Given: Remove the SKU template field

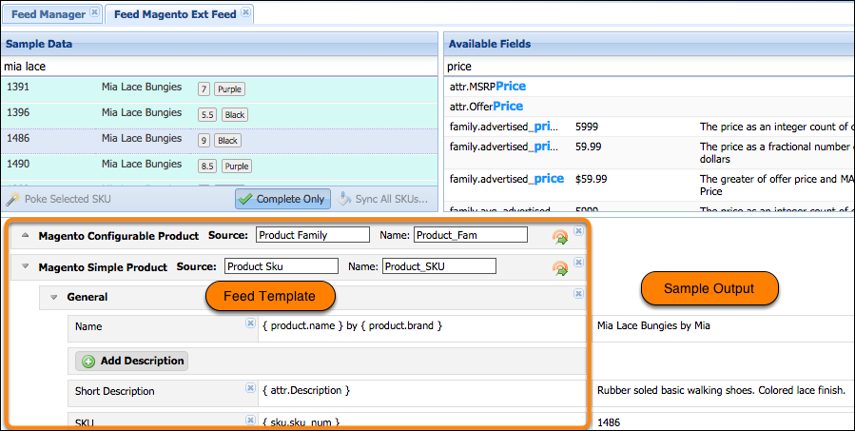Looking at the screenshot, I should [x=250, y=420].
